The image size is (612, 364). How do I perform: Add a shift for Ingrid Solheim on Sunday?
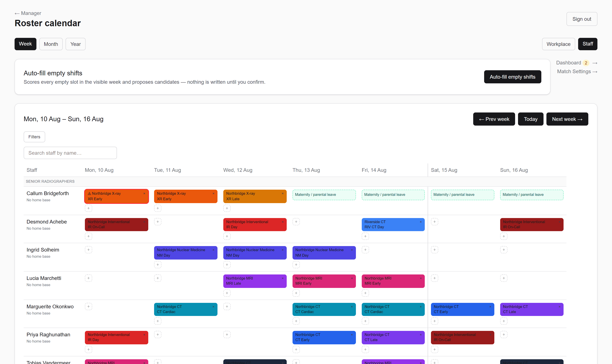[x=504, y=250]
